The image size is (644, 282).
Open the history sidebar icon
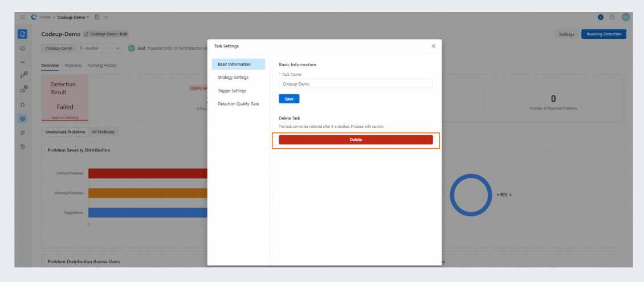(x=23, y=147)
